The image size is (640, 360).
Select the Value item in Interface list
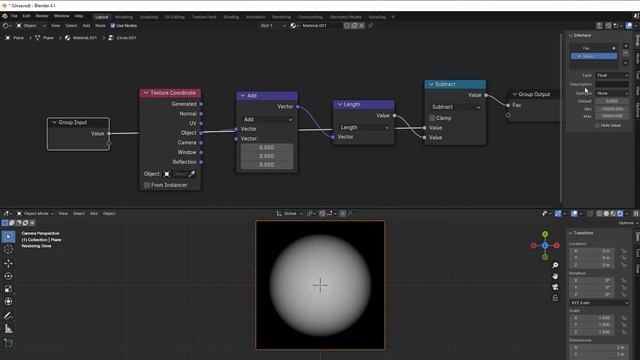tap(594, 56)
